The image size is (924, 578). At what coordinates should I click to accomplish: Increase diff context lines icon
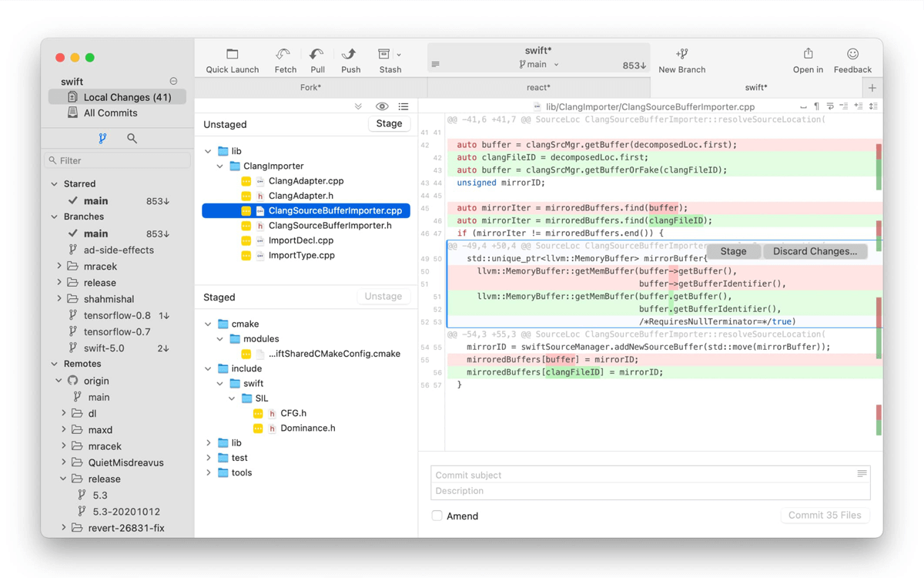tap(858, 106)
